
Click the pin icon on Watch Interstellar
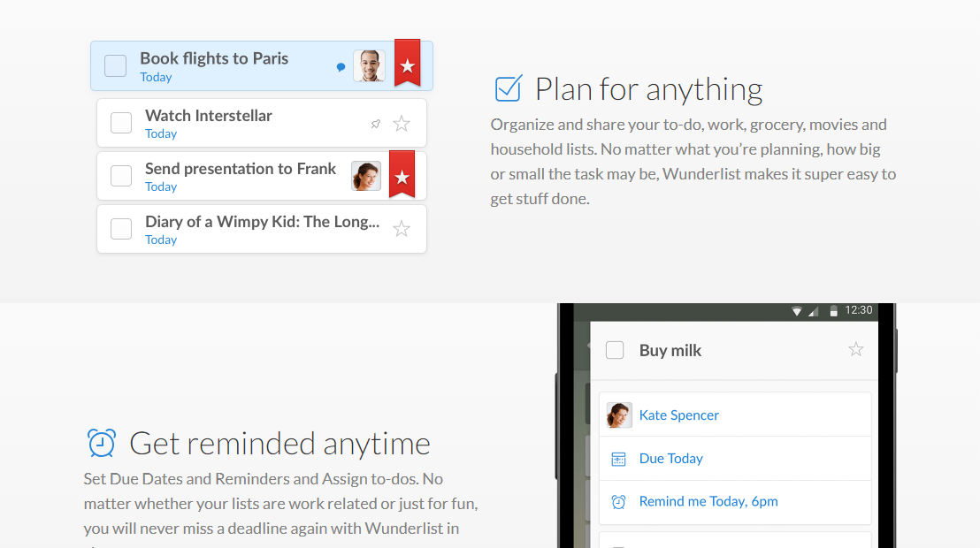pos(376,124)
